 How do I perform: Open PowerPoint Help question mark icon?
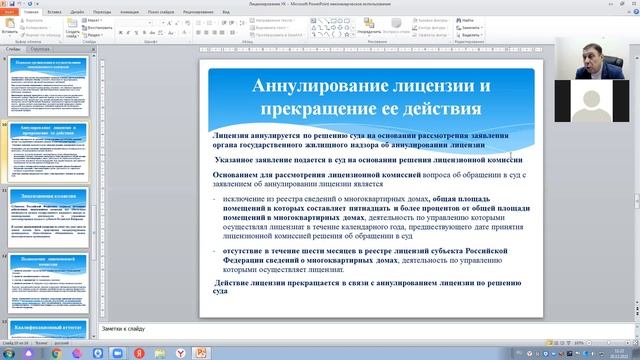(636, 12)
